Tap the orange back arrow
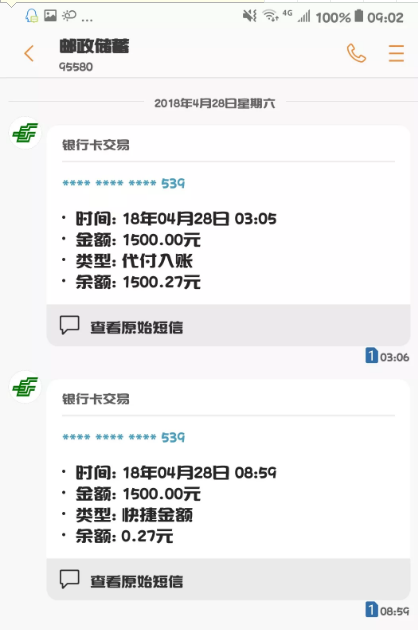Image resolution: width=418 pixels, height=630 pixels. (29, 53)
